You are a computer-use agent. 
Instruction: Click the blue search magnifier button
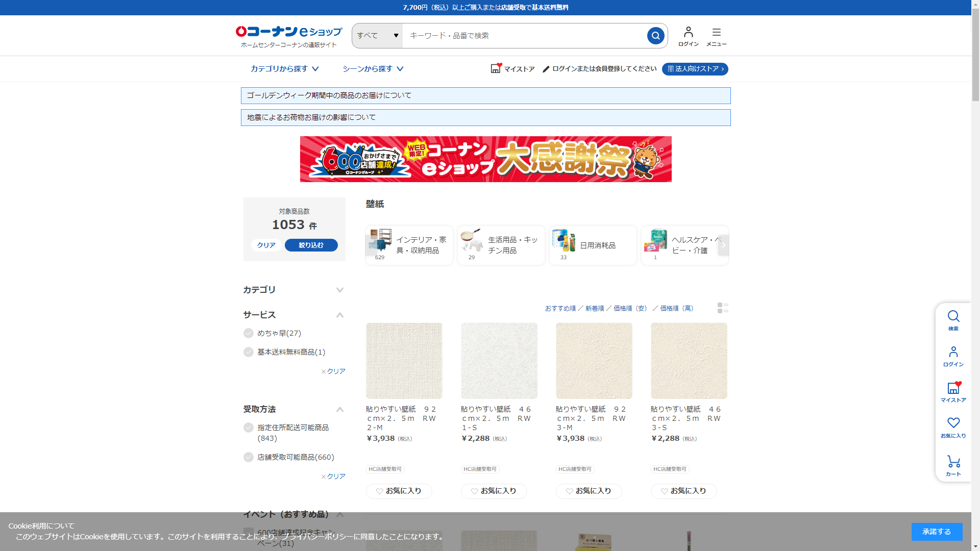click(655, 36)
